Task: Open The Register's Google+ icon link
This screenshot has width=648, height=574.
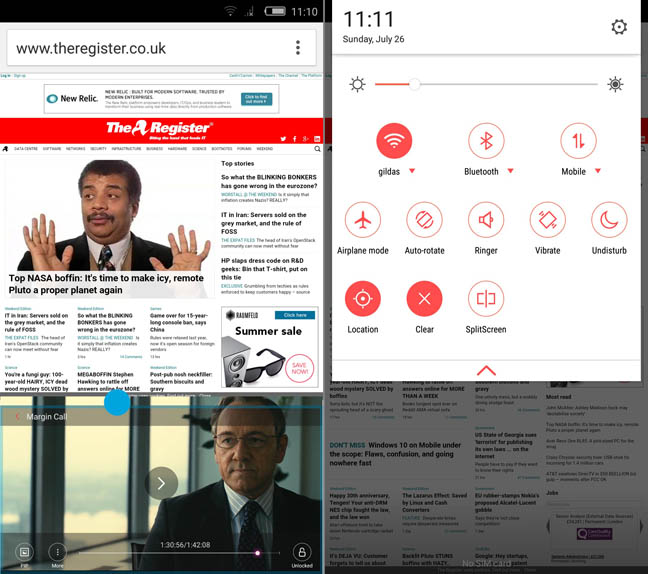Action: pos(305,139)
